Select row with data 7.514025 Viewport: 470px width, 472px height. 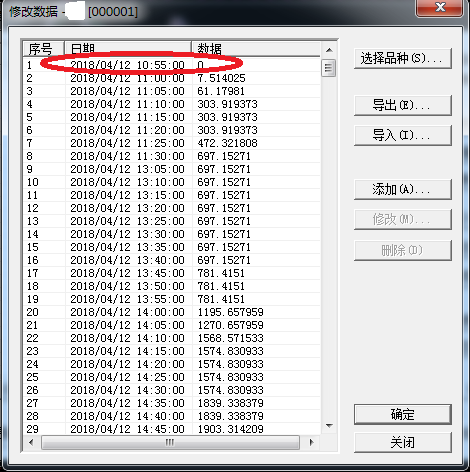172,78
